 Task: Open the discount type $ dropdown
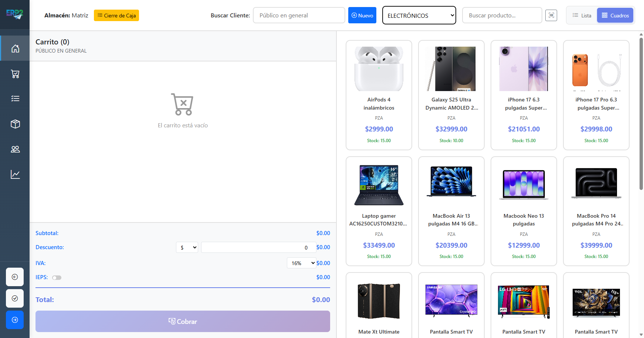click(187, 247)
